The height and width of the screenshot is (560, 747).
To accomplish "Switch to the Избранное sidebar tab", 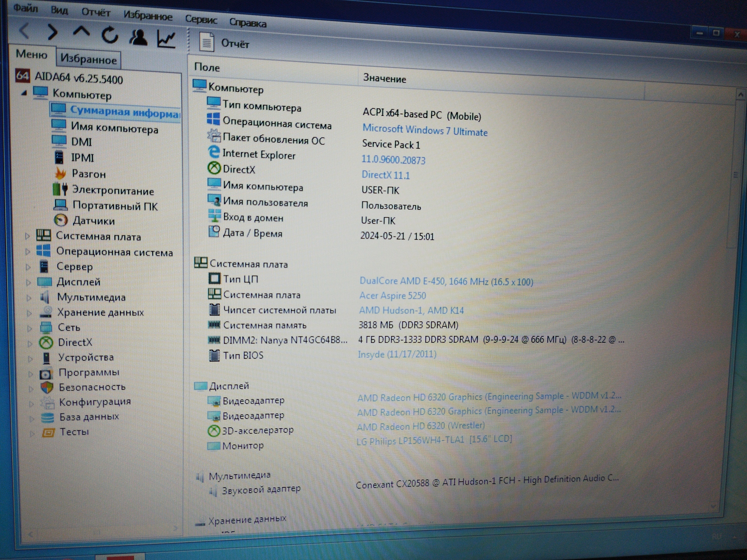I will click(x=88, y=59).
